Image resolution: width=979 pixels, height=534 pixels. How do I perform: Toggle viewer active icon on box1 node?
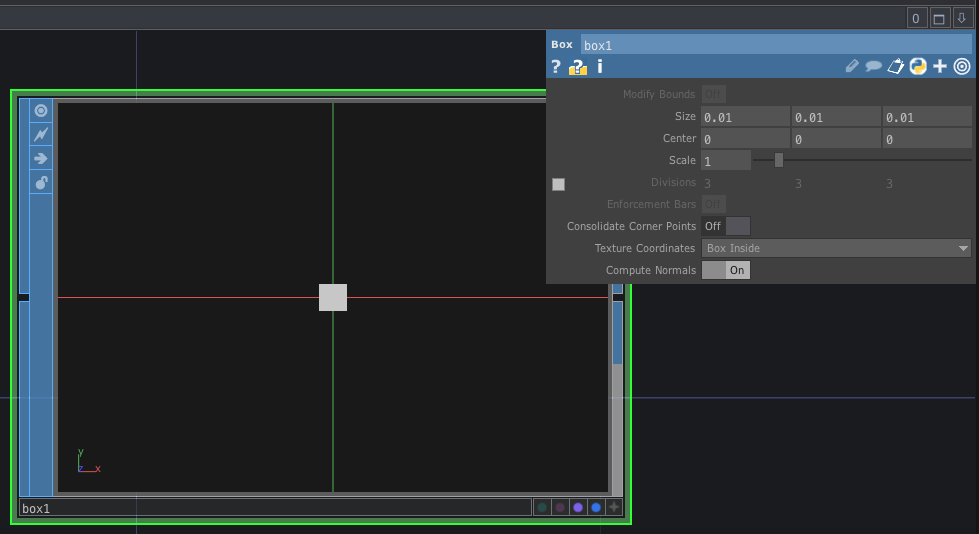(x=41, y=111)
